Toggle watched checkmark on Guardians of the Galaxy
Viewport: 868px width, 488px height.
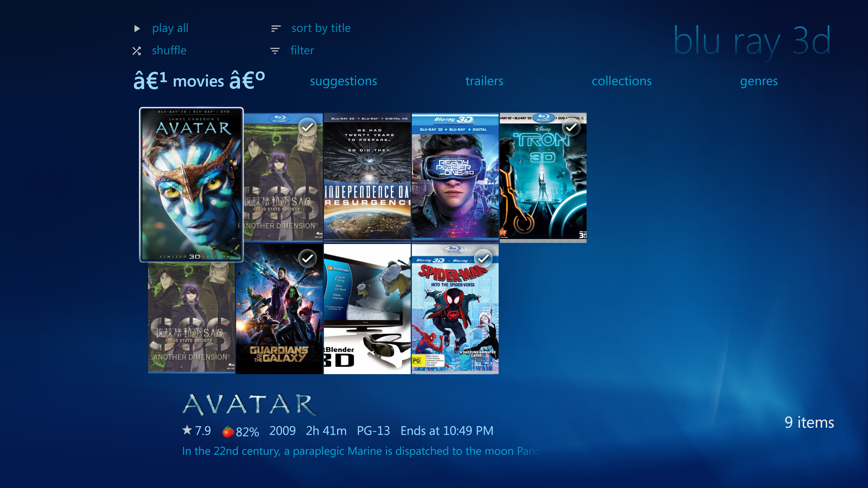coord(307,258)
